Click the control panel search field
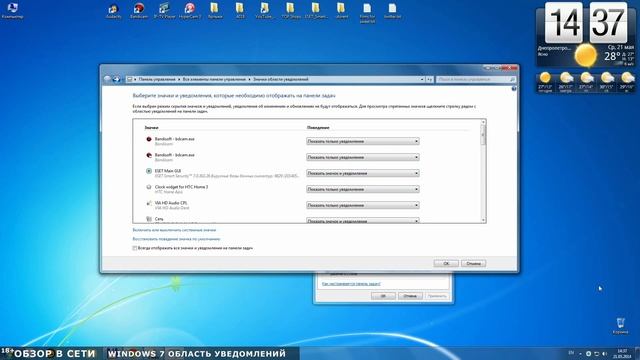The height and width of the screenshot is (360, 640). 476,80
